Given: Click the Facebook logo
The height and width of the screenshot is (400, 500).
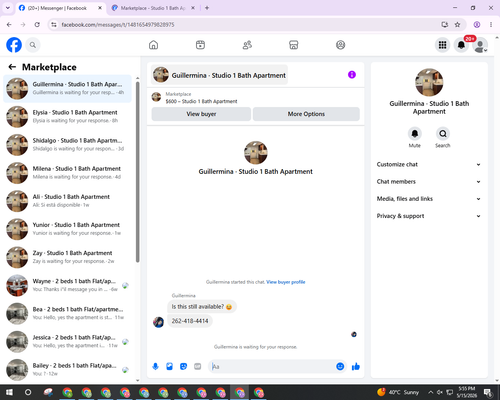Looking at the screenshot, I should point(14,45).
